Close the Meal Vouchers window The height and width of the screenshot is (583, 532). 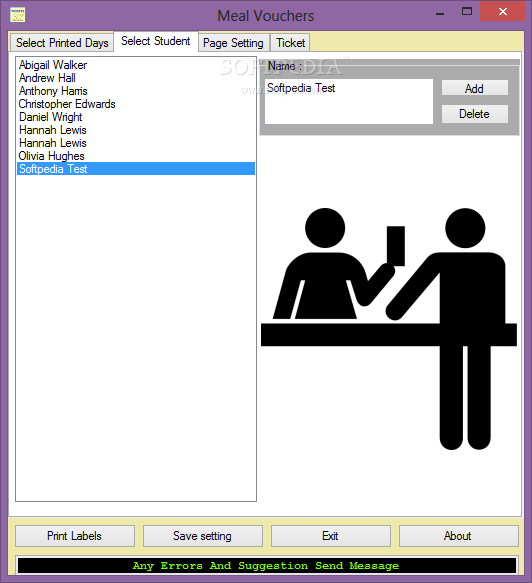pyautogui.click(x=503, y=12)
